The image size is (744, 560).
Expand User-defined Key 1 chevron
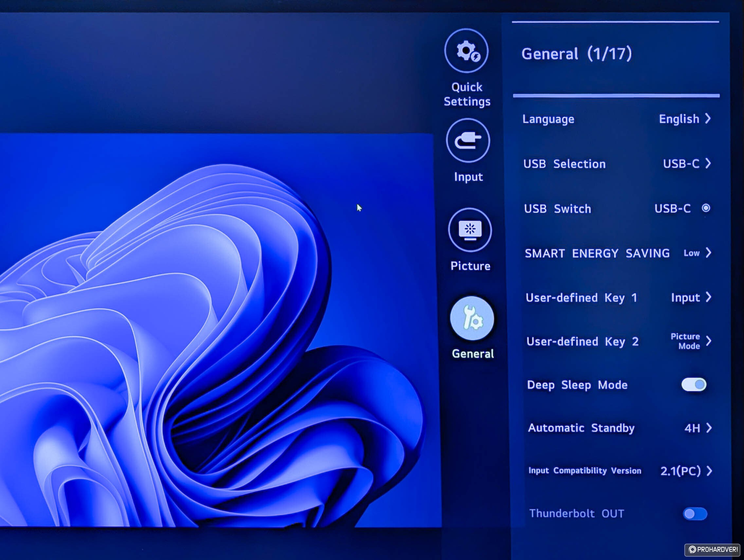click(x=708, y=297)
